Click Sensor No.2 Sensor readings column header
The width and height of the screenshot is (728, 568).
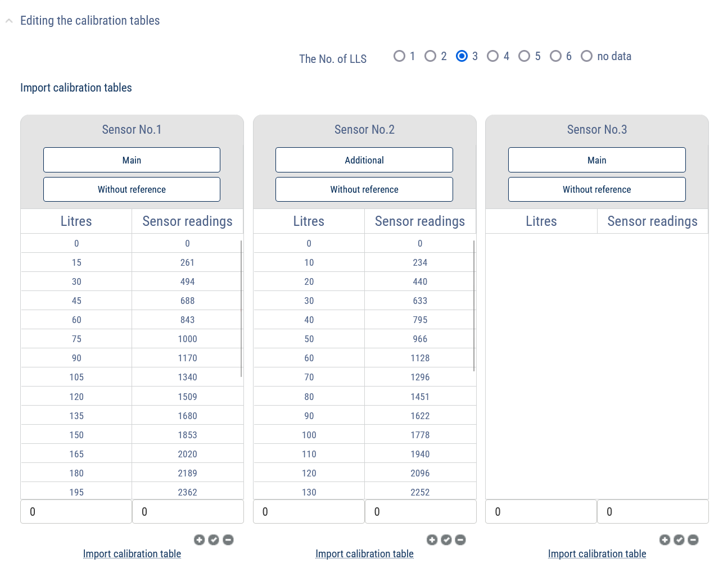coord(420,221)
